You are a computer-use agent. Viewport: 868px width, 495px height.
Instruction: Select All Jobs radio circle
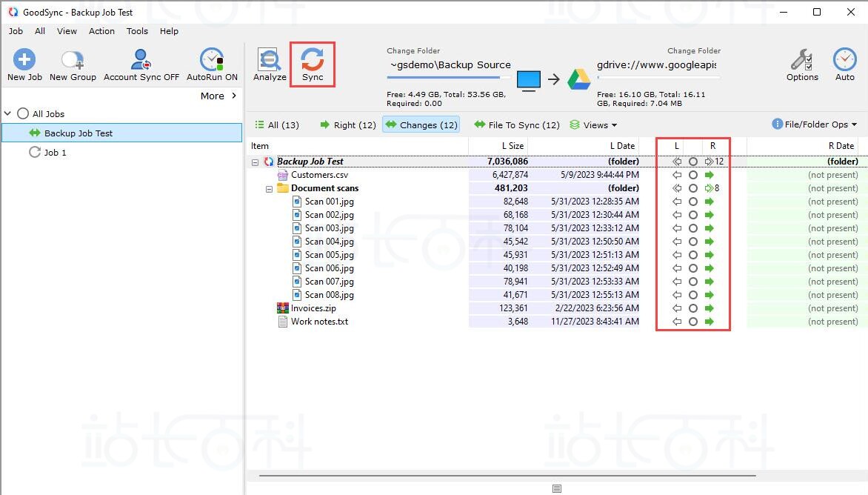pos(23,113)
